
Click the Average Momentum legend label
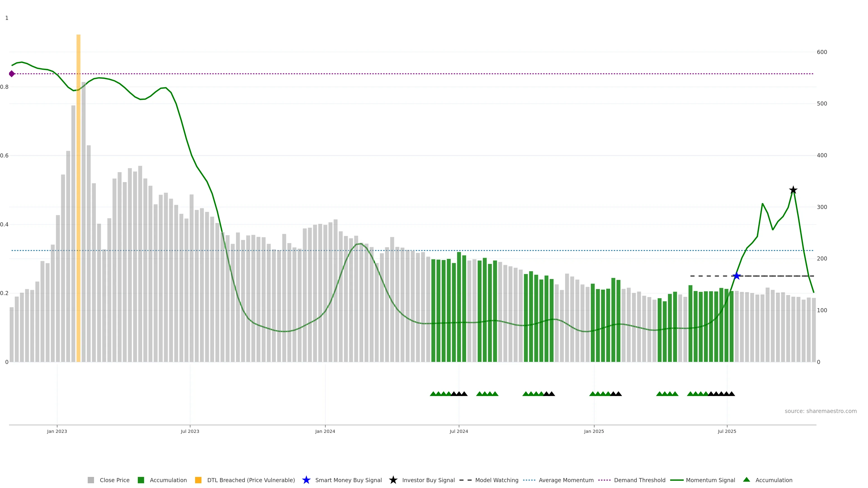tap(566, 480)
